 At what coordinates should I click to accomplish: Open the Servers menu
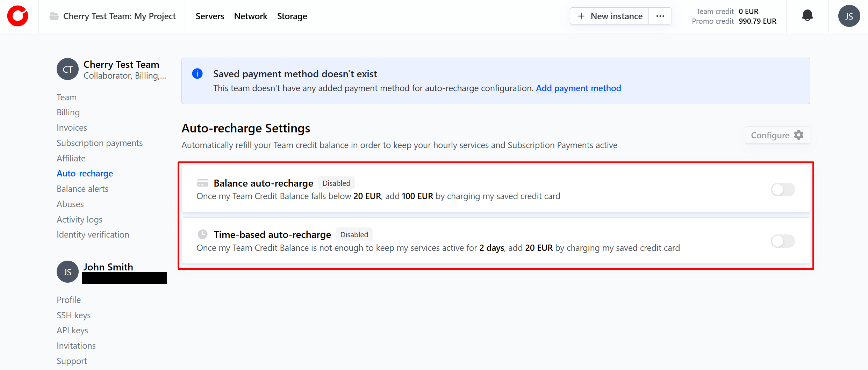tap(210, 16)
